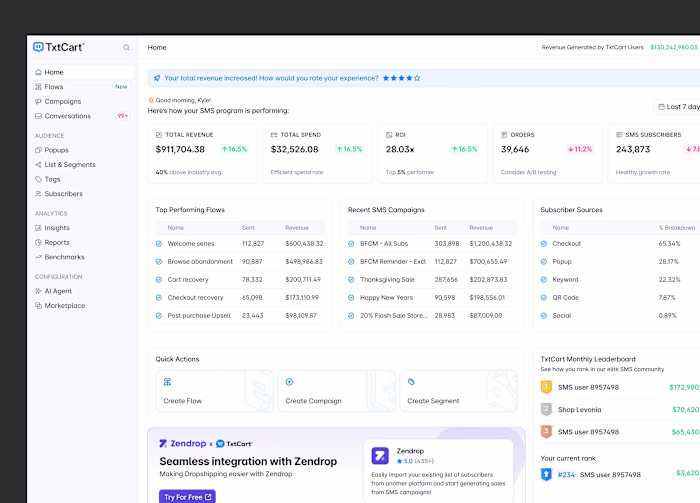The image size is (700, 503).
Task: Click the check icon beside Checkout recovery
Action: 158,298
